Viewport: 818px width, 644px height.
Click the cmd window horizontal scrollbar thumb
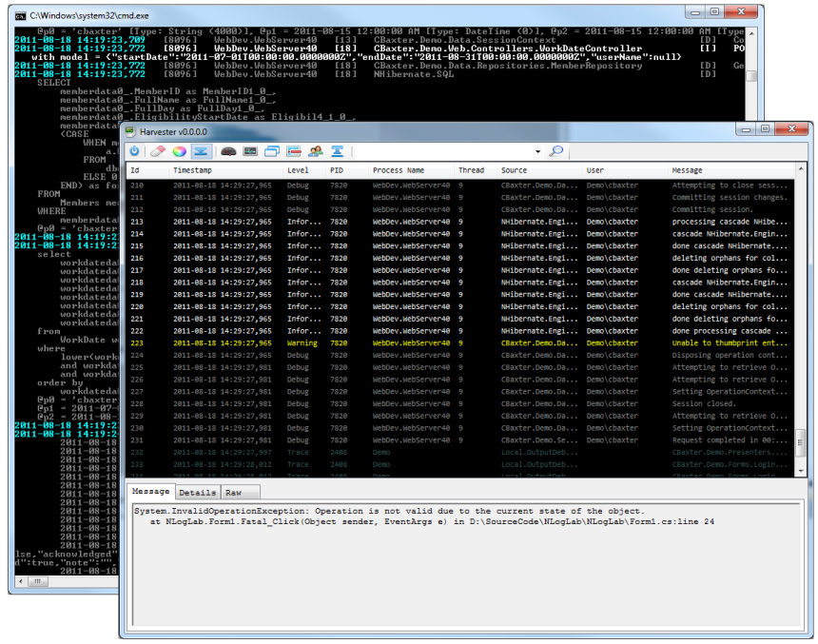37,581
